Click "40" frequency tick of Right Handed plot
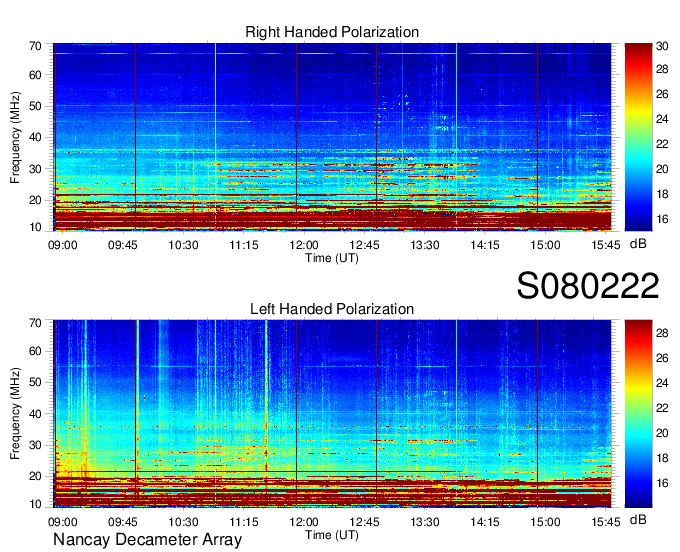680x552 pixels. pyautogui.click(x=35, y=137)
